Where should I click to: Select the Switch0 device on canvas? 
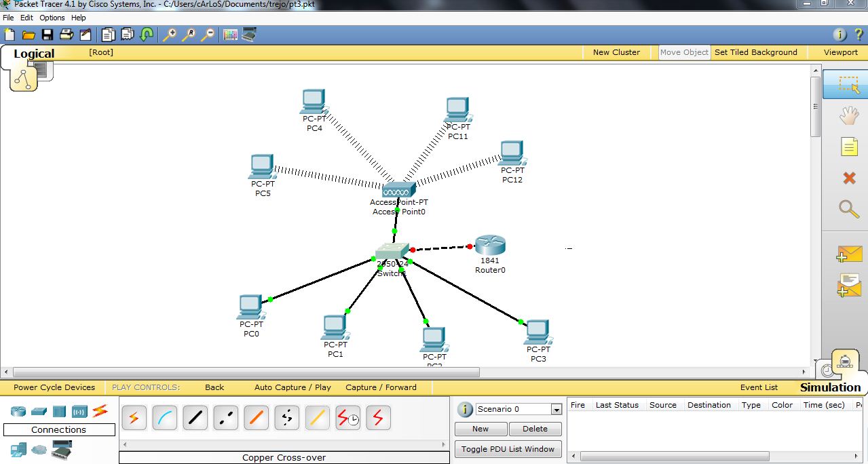coord(392,252)
